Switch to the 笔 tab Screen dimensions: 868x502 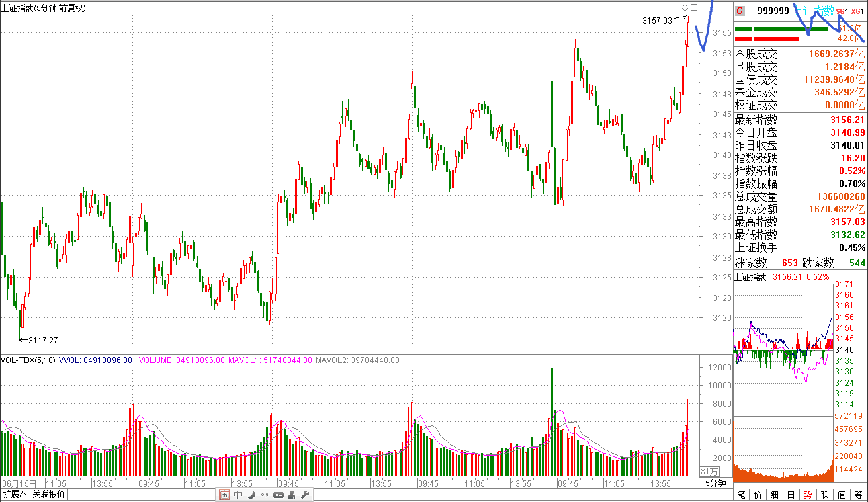742,495
